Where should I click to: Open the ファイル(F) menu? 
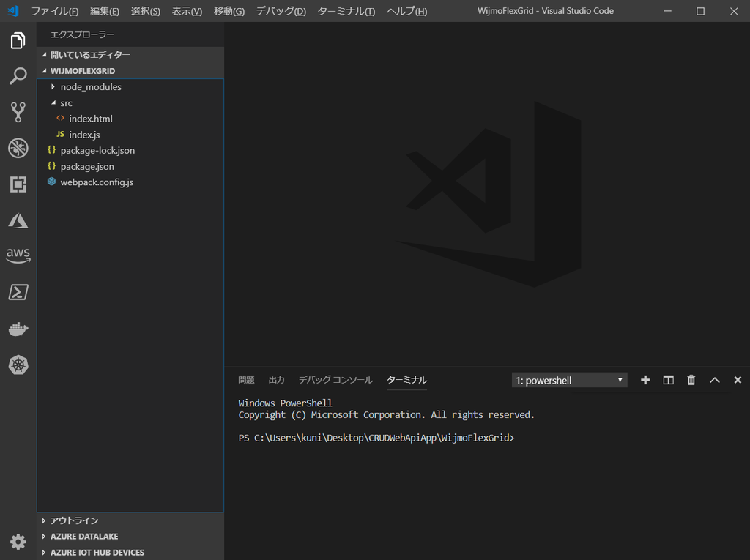[54, 10]
